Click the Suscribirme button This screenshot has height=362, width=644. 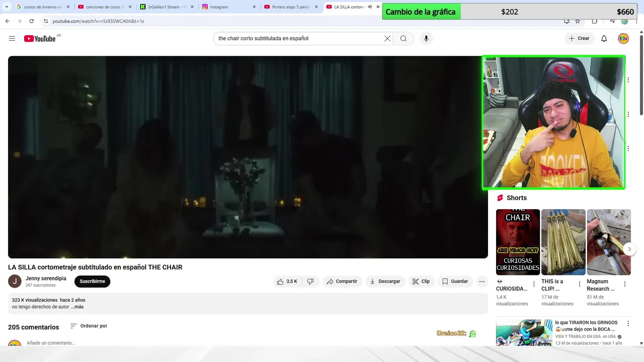click(x=92, y=282)
